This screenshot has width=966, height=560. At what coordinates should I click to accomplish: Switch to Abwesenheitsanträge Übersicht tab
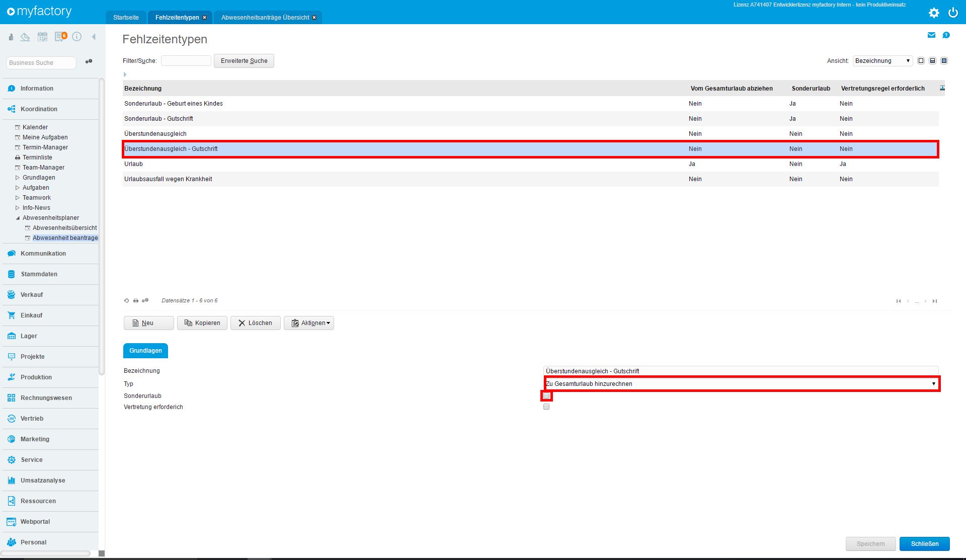point(265,18)
